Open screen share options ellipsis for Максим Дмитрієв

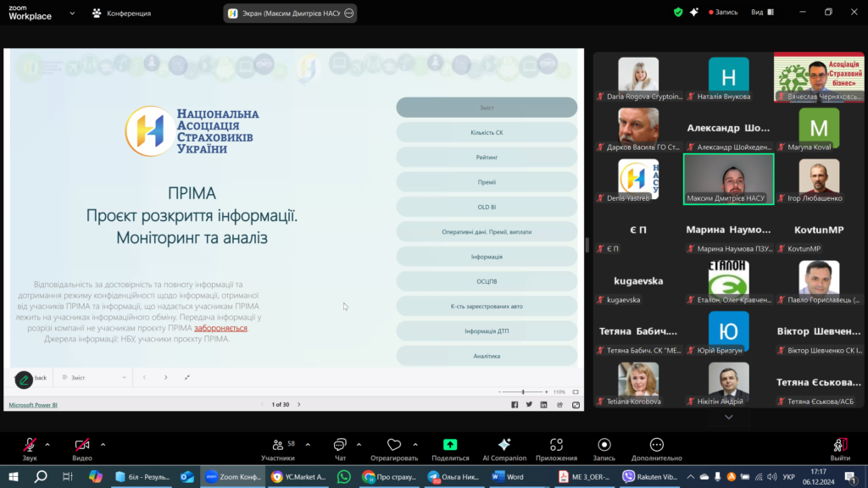[348, 14]
